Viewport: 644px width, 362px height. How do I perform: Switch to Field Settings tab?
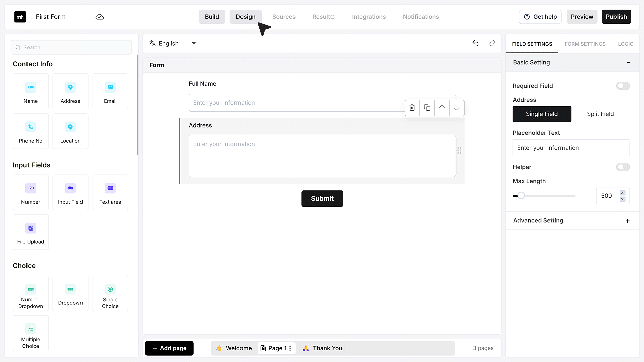click(532, 44)
